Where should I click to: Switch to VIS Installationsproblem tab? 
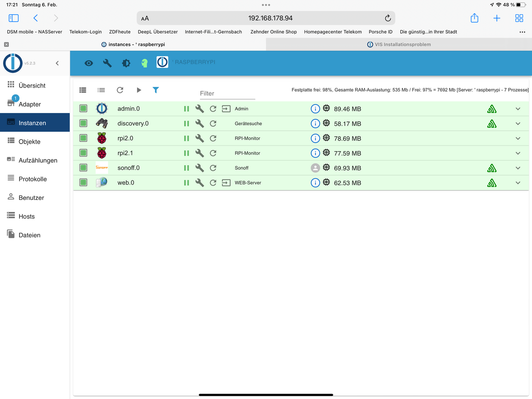click(x=399, y=44)
